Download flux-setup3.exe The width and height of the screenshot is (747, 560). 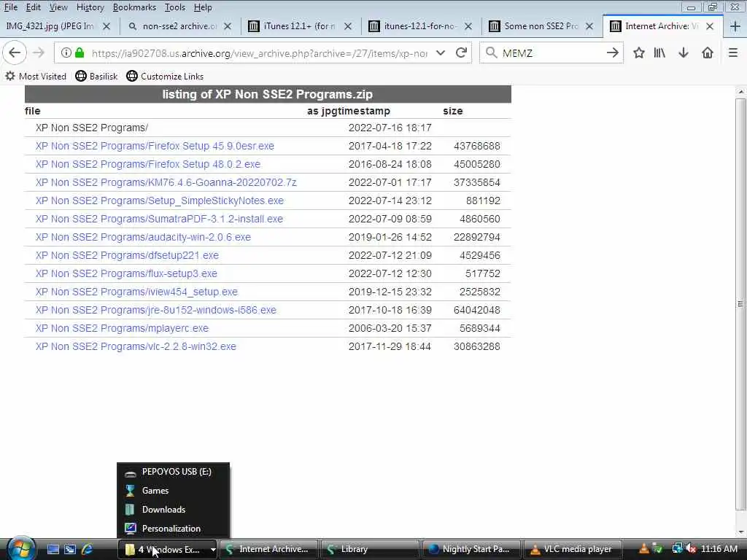pyautogui.click(x=126, y=274)
